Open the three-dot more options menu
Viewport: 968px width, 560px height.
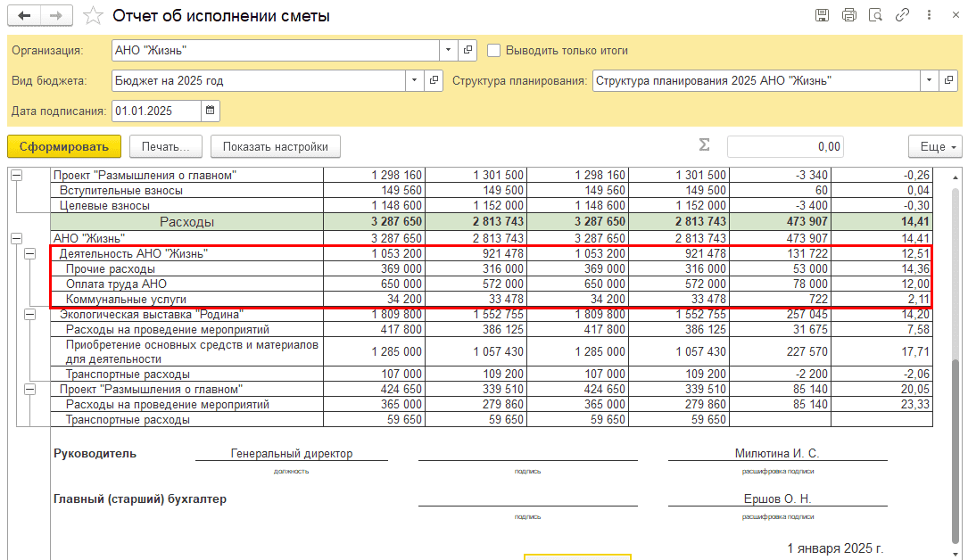(928, 15)
